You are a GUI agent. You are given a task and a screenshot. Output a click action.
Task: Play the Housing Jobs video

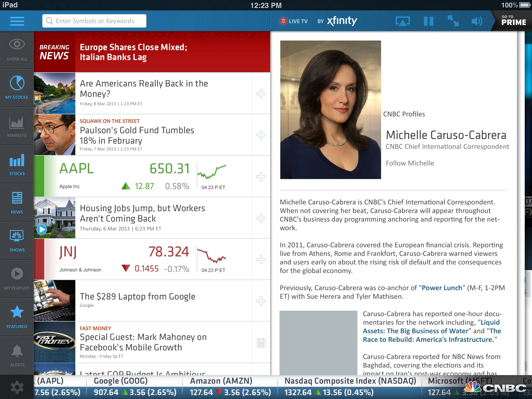pyautogui.click(x=42, y=230)
